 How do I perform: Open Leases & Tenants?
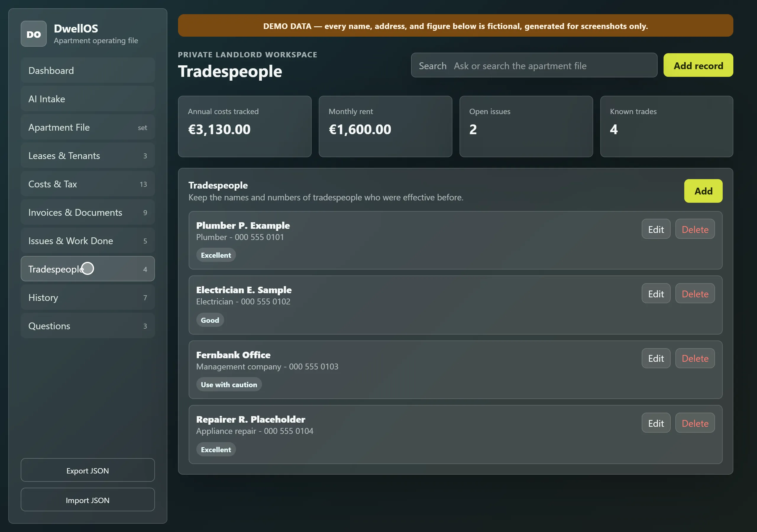pyautogui.click(x=88, y=155)
